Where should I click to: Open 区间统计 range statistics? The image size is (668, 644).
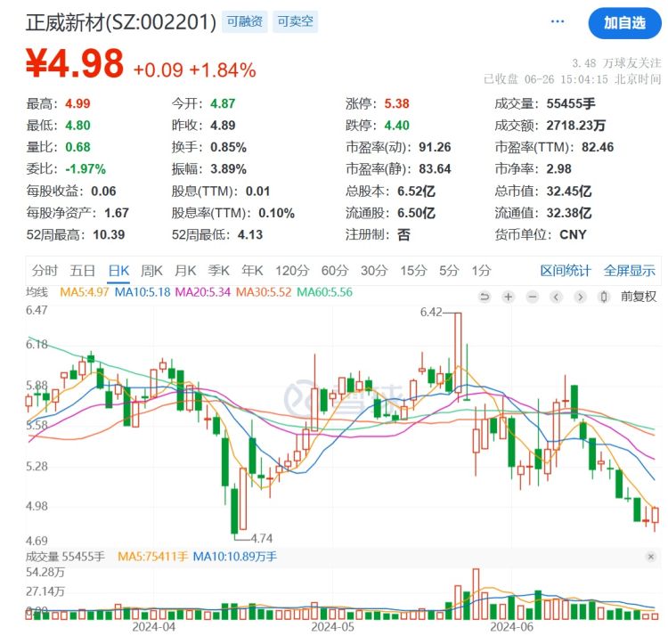click(566, 271)
